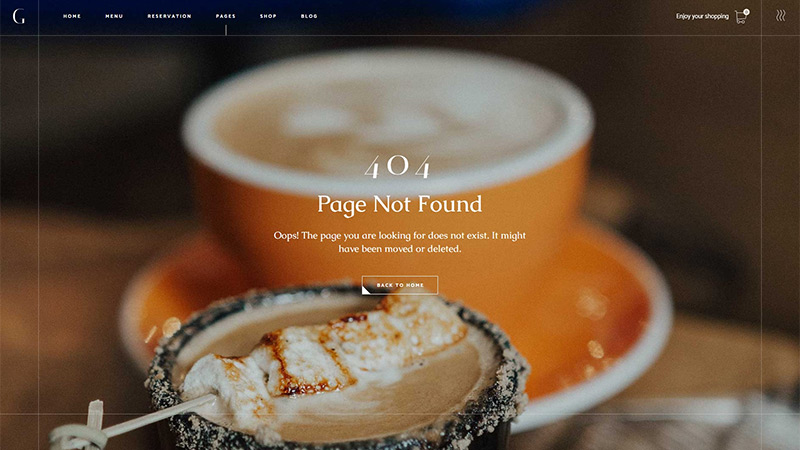
Task: Expand the Pages navigation dropdown
Action: 226,16
